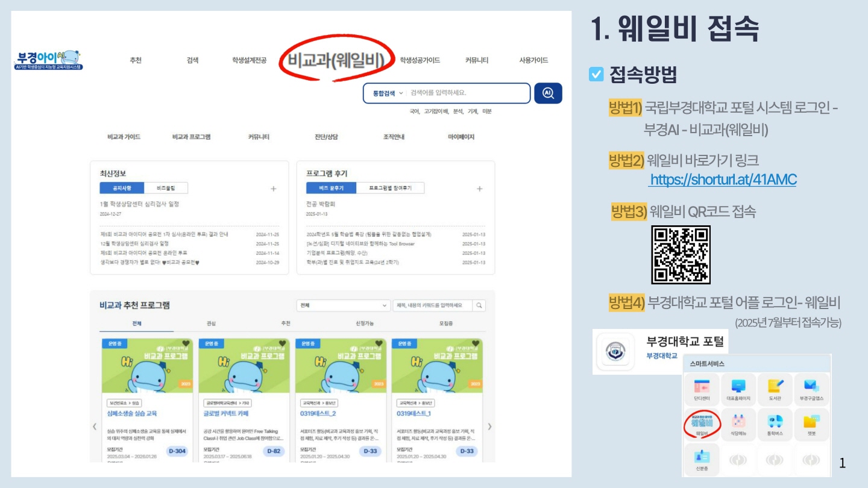Click the right arrow of program carousel
Viewport: 868px width, 488px height.
489,427
